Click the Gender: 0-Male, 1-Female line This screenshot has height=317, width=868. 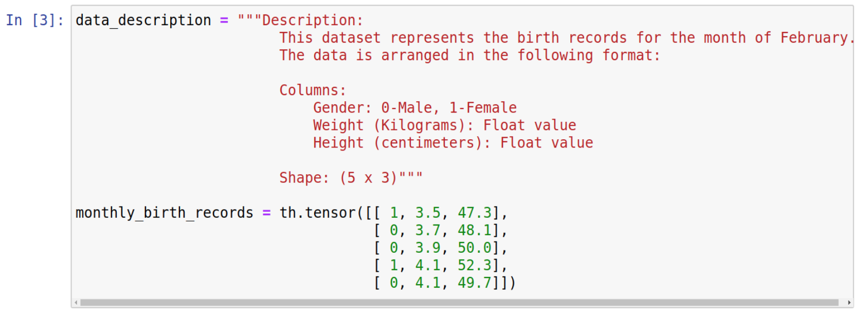pyautogui.click(x=415, y=108)
